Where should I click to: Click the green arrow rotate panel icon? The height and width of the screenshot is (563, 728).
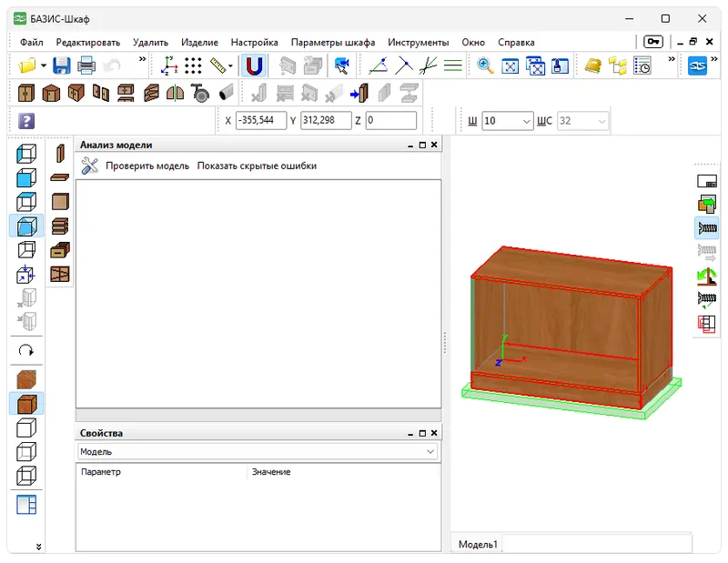[707, 276]
